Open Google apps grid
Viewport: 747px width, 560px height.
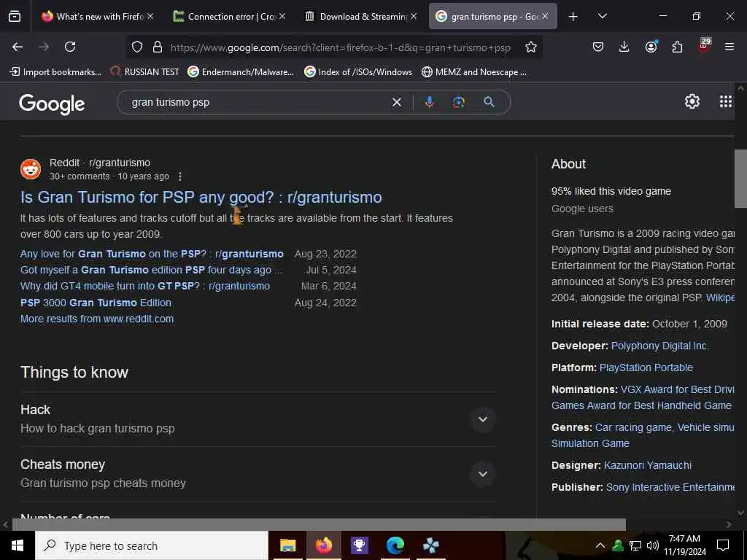726,101
